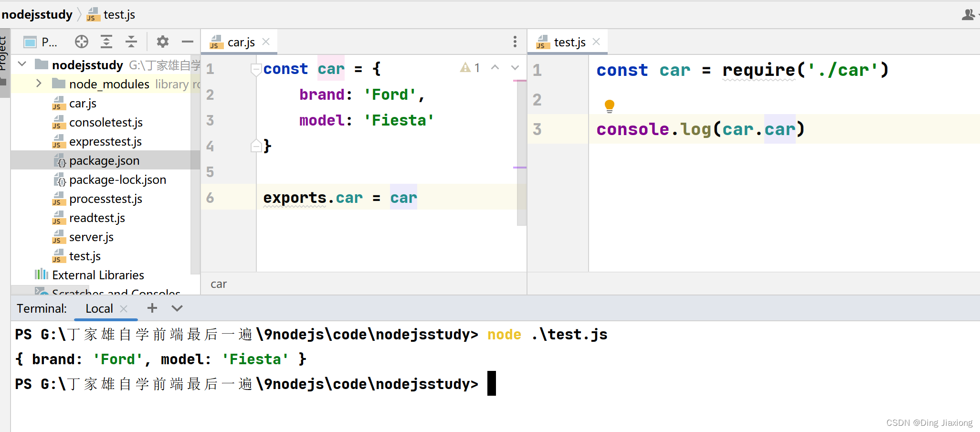Hide the project panel with minus icon
This screenshot has height=432, width=980.
[x=188, y=42]
